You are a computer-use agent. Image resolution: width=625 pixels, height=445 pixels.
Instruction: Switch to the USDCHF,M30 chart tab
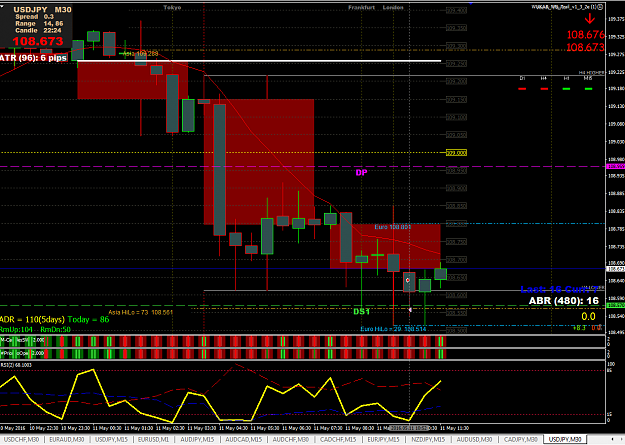tap(22, 439)
